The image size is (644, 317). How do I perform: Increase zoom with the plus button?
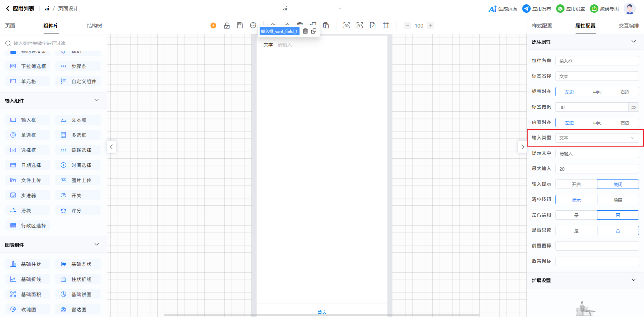(x=430, y=25)
